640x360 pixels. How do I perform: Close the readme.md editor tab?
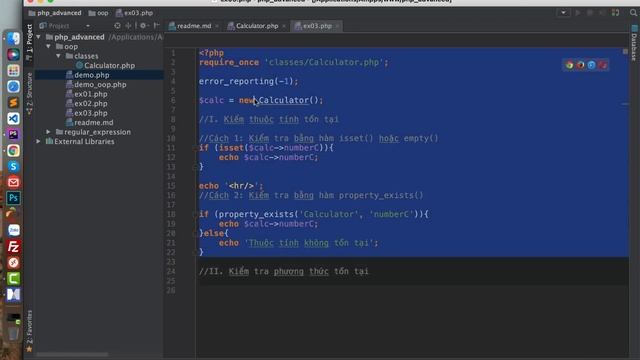(217, 26)
